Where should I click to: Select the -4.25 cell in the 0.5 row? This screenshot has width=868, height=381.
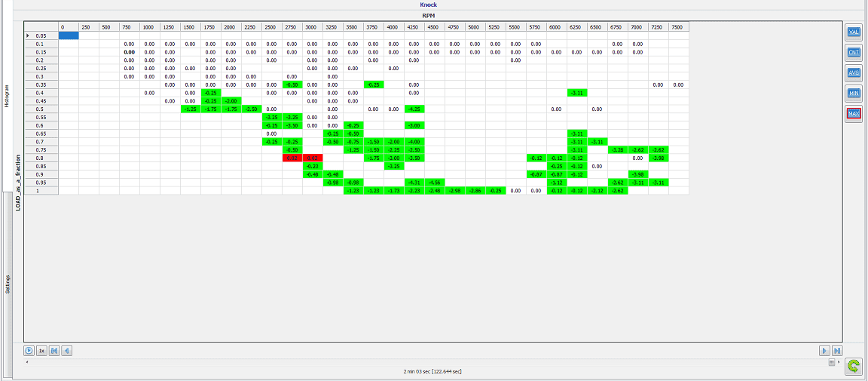pos(414,109)
